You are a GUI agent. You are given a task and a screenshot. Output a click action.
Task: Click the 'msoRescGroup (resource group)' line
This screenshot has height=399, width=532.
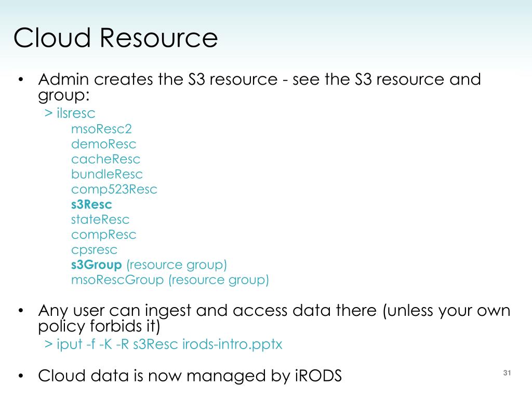[x=170, y=280]
